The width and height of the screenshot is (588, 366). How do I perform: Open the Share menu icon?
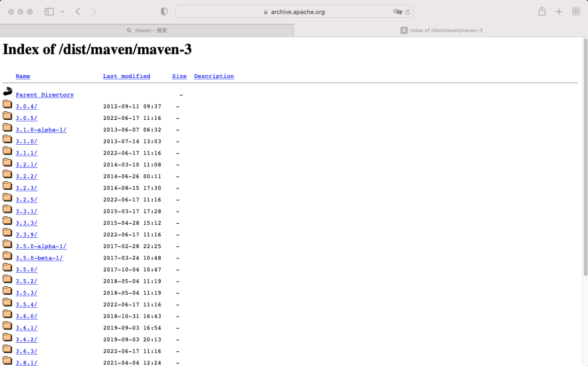tap(542, 11)
